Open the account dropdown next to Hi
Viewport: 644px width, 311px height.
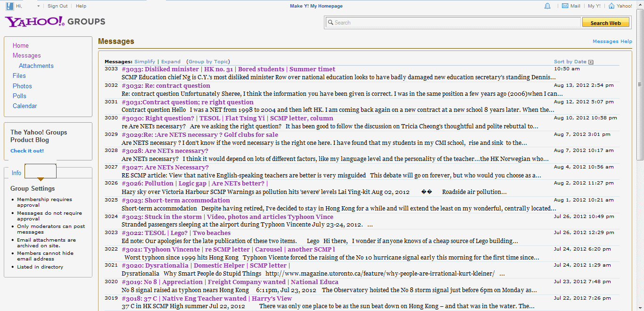[38, 6]
